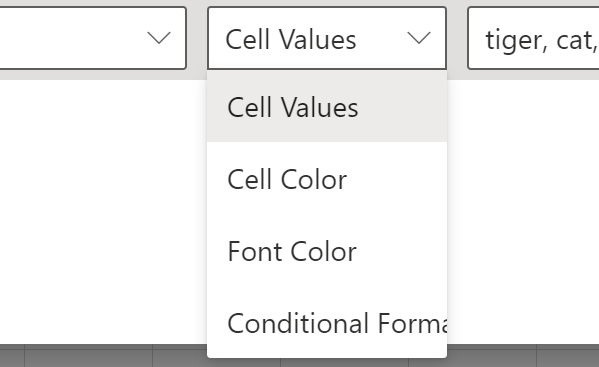This screenshot has height=367, width=599.
Task: Click the Cell Values text in combo header
Action: [291, 39]
